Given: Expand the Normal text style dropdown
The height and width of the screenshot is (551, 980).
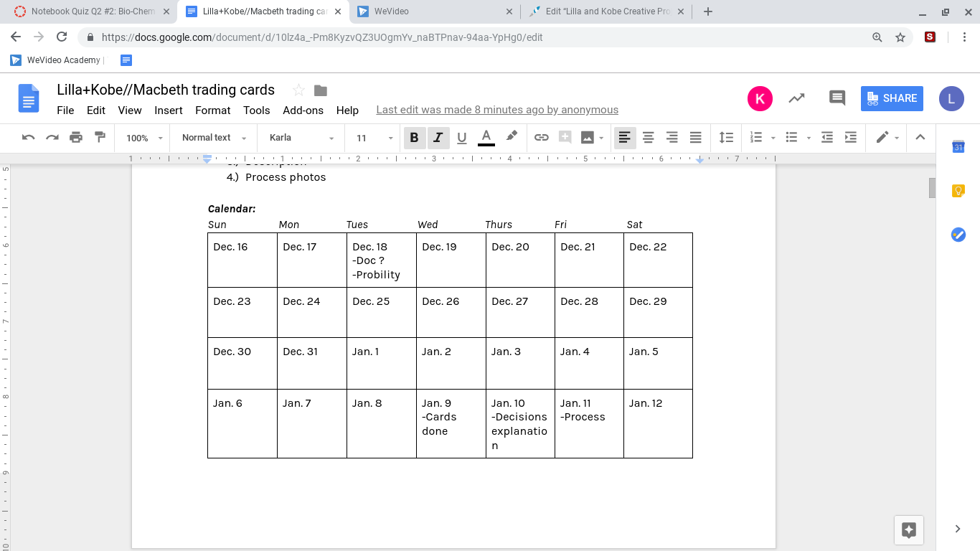Looking at the screenshot, I should 214,138.
